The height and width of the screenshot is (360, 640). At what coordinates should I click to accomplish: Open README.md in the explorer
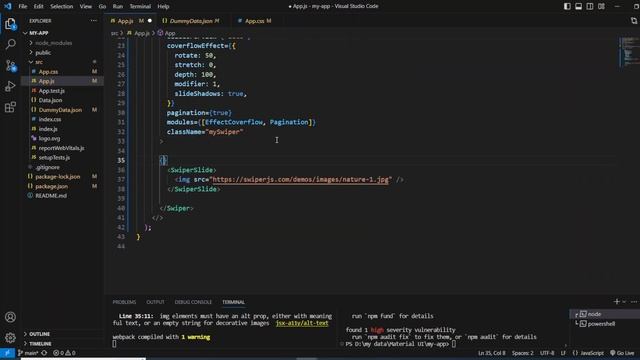coord(62,196)
